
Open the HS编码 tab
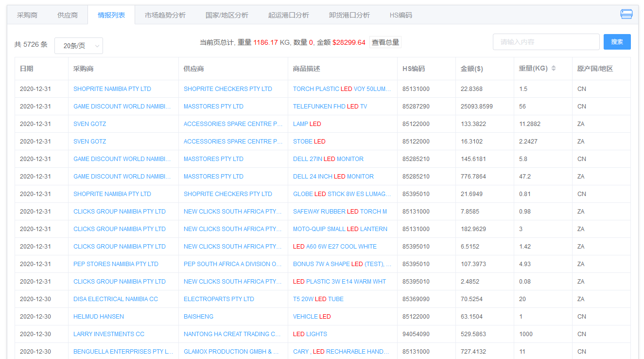tap(401, 15)
